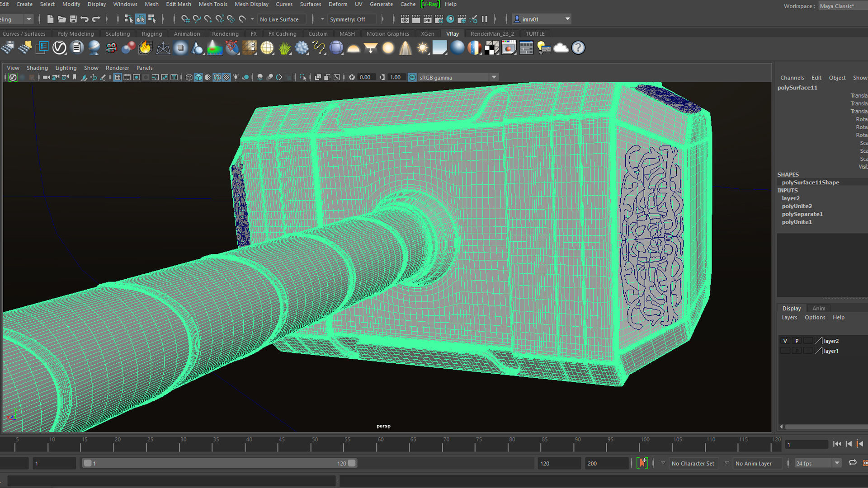Viewport: 868px width, 488px height.
Task: Toggle smooth shade all in viewport
Action: coord(198,77)
